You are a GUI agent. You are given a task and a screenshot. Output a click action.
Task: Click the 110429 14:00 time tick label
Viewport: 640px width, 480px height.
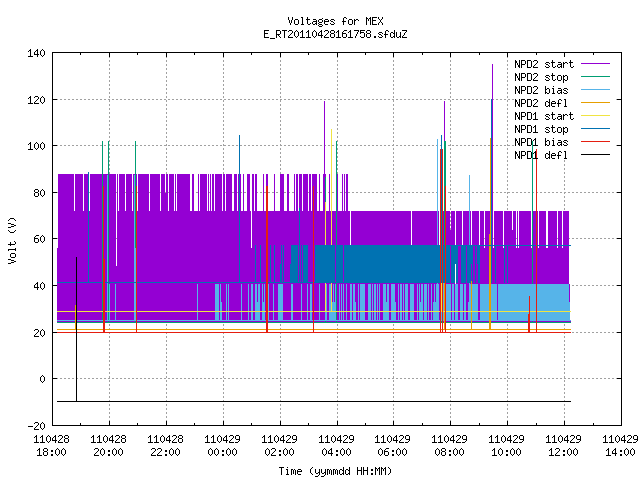point(620,446)
